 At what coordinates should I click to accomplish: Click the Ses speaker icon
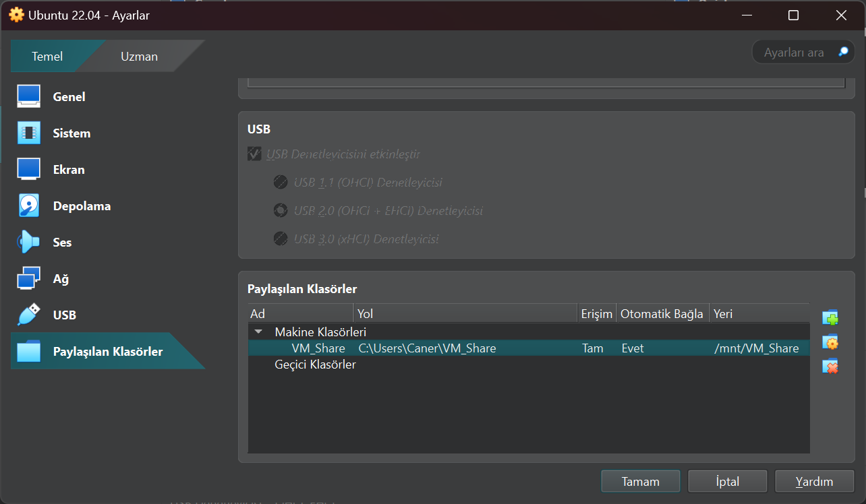point(29,243)
